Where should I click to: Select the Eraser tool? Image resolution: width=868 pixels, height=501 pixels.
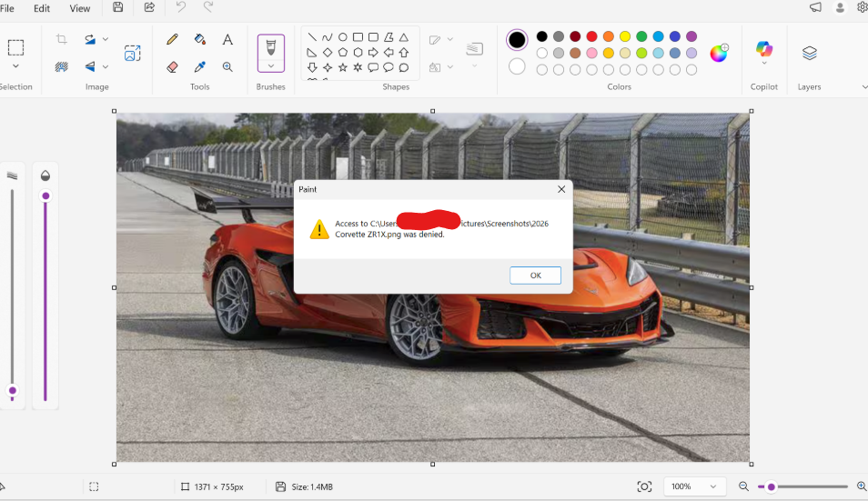(172, 67)
